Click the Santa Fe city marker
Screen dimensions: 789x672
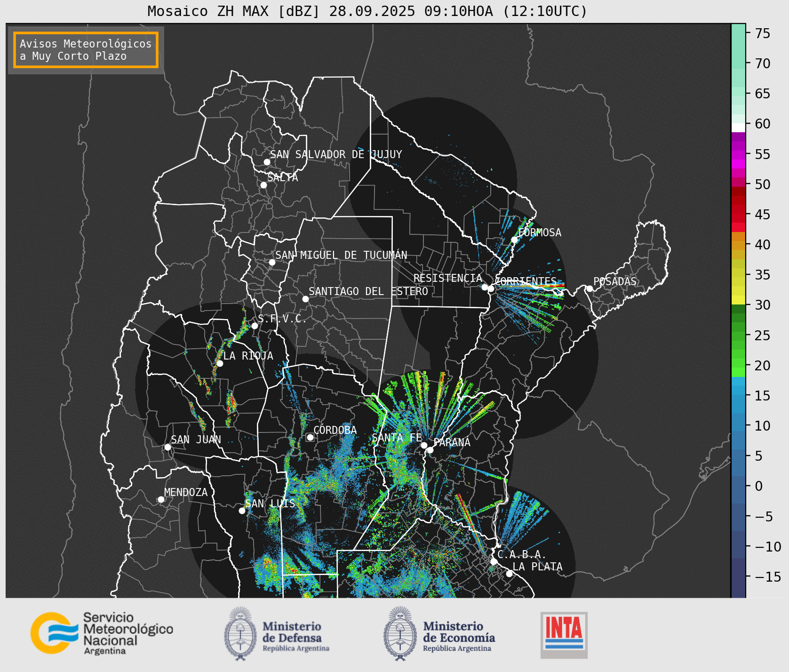pyautogui.click(x=424, y=445)
